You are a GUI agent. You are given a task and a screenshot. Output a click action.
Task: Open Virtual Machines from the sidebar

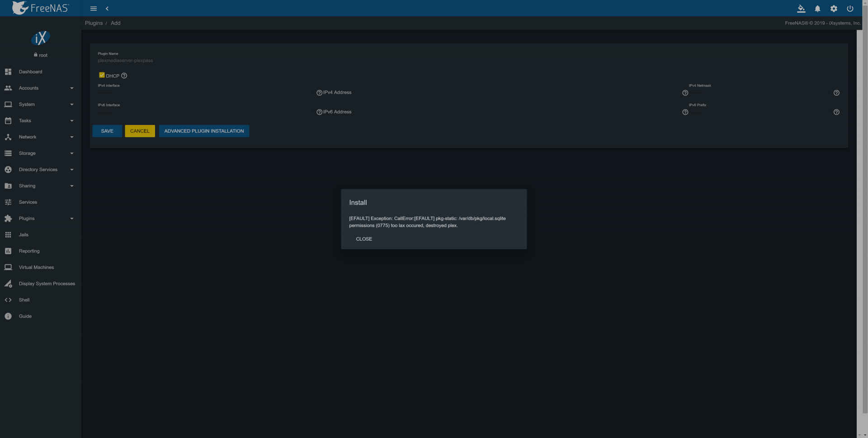point(36,267)
